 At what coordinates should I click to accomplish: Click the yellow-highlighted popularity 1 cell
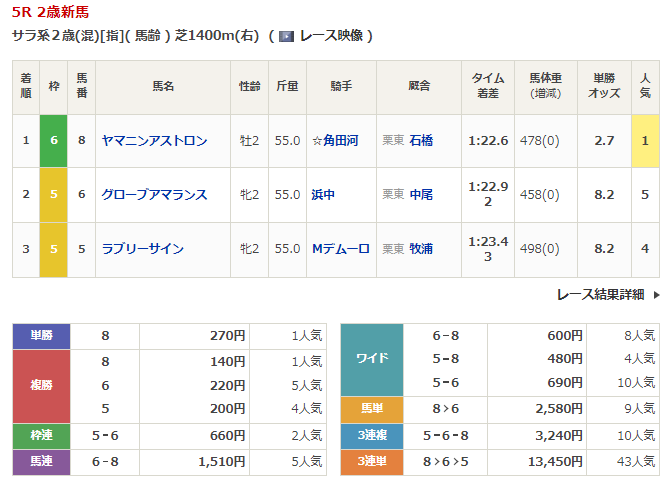[x=645, y=141]
